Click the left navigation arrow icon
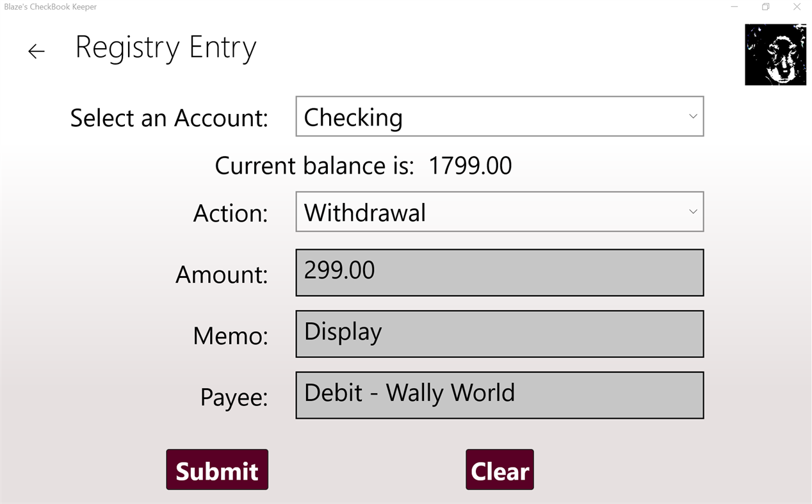The height and width of the screenshot is (504, 812). [x=36, y=51]
